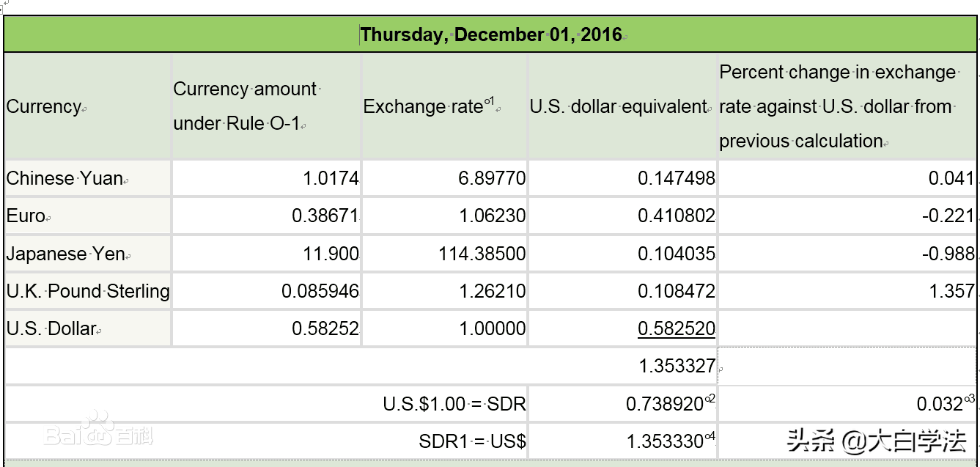Select the Chinese Yuan row label

[x=65, y=178]
